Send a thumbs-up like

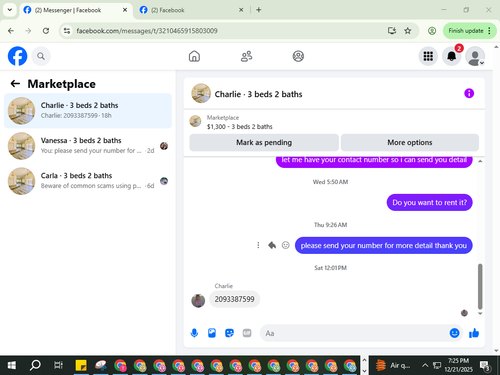474,333
